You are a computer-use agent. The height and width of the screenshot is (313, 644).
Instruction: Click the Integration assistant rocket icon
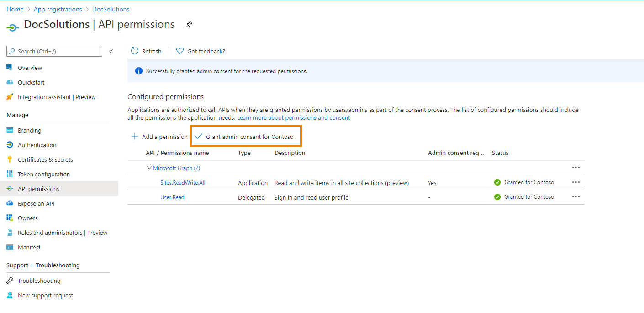coord(10,97)
